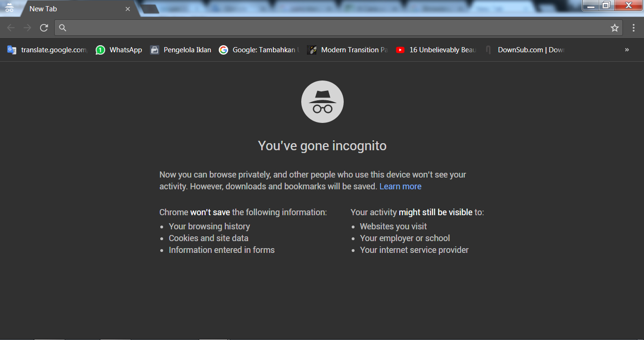The height and width of the screenshot is (340, 644).
Task: Click "Websites you visit" list item
Action: (393, 227)
